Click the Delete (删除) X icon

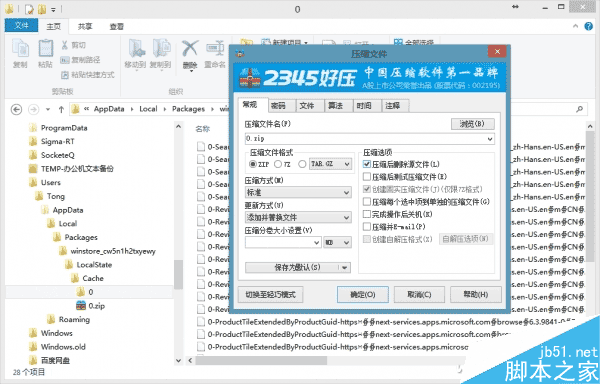190,49
